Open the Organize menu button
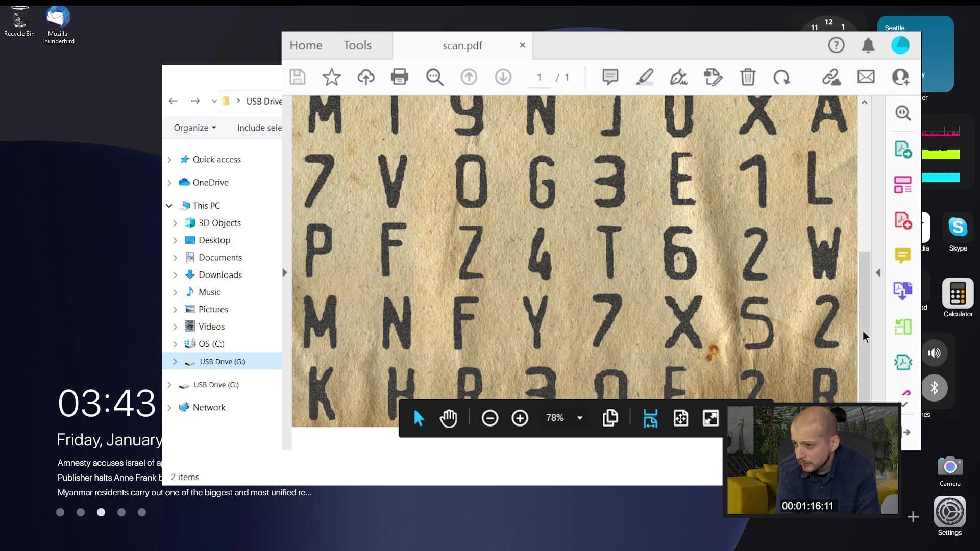This screenshot has width=980, height=551. 194,128
